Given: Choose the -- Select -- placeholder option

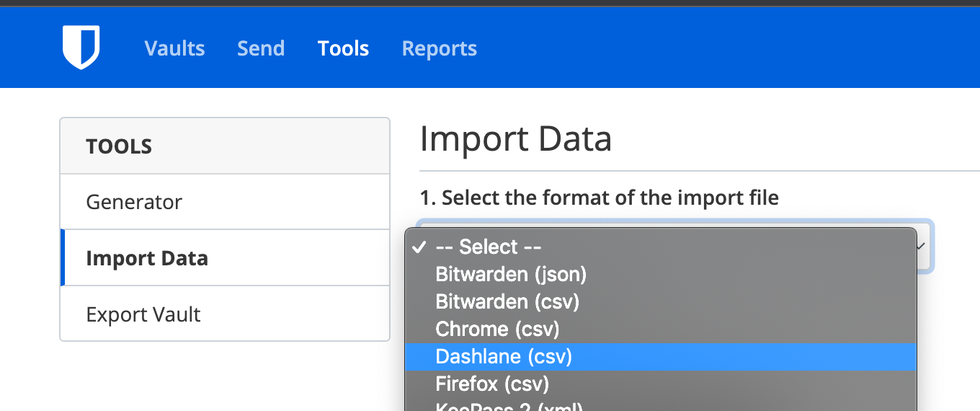Looking at the screenshot, I should click(488, 247).
